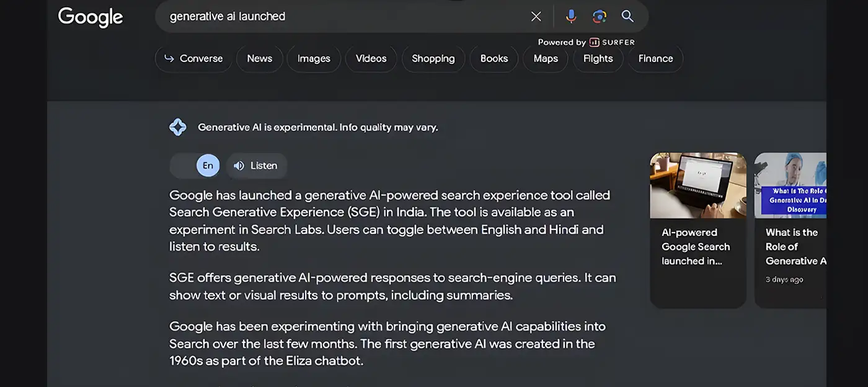Clear the search query with the X icon

coord(536,16)
